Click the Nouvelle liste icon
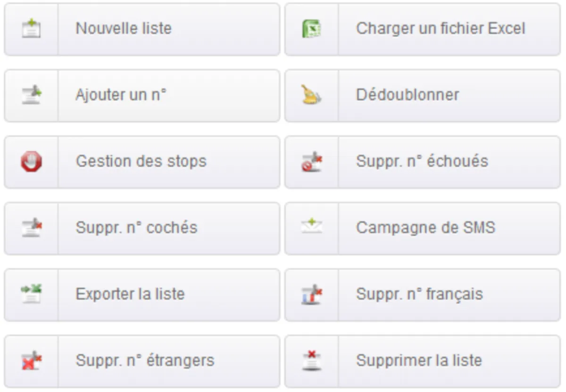Screen dimensions: 566x392 [31, 29]
